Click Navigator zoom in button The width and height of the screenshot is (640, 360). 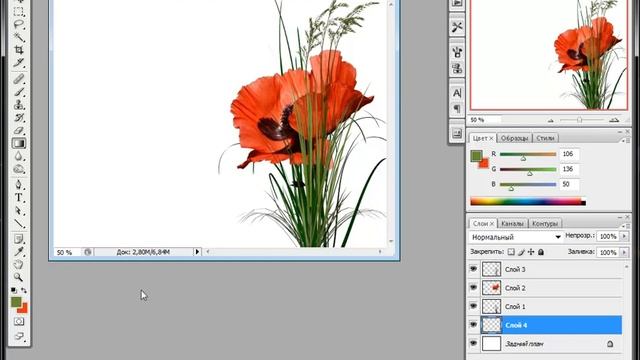coord(614,120)
